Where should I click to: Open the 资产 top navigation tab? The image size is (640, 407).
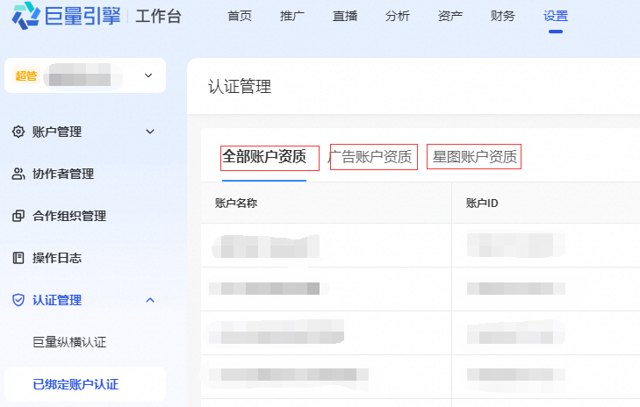[x=450, y=16]
